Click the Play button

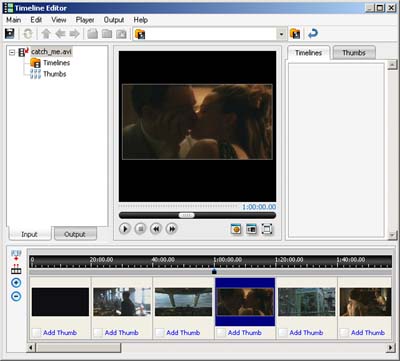[x=125, y=229]
